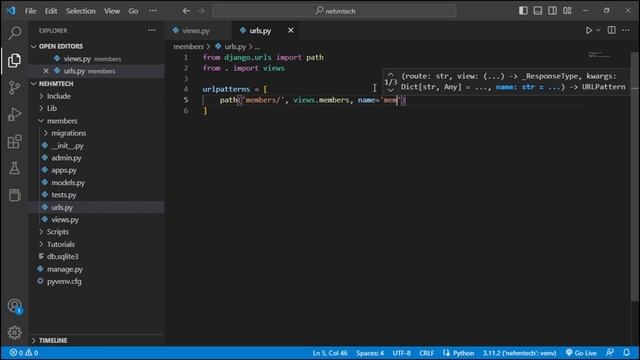
Task: Show errors and warnings in status bar
Action: (24, 353)
